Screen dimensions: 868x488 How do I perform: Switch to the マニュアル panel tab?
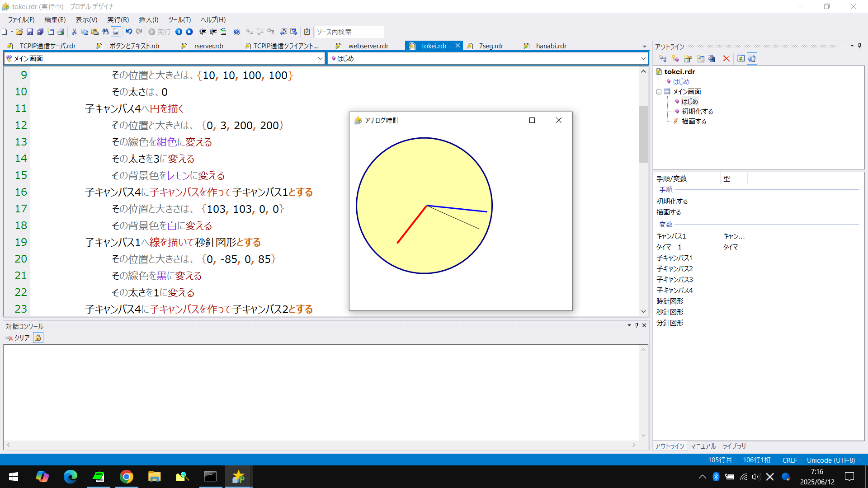[703, 446]
